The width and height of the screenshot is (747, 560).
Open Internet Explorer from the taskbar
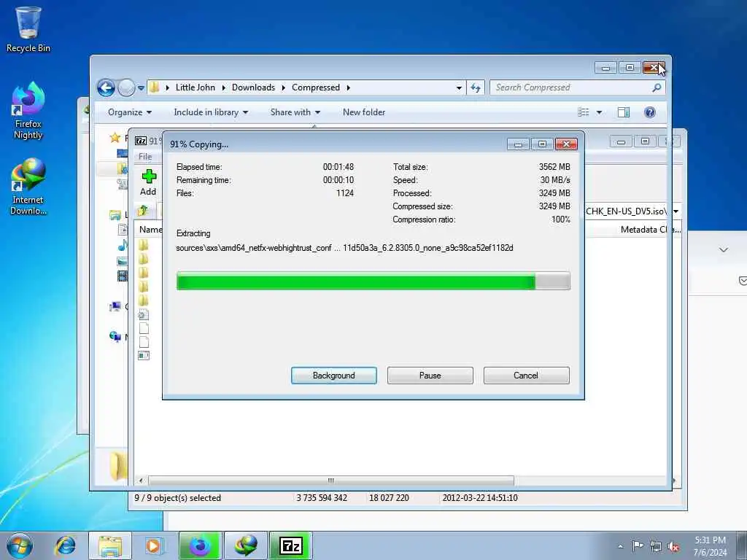[x=65, y=545]
